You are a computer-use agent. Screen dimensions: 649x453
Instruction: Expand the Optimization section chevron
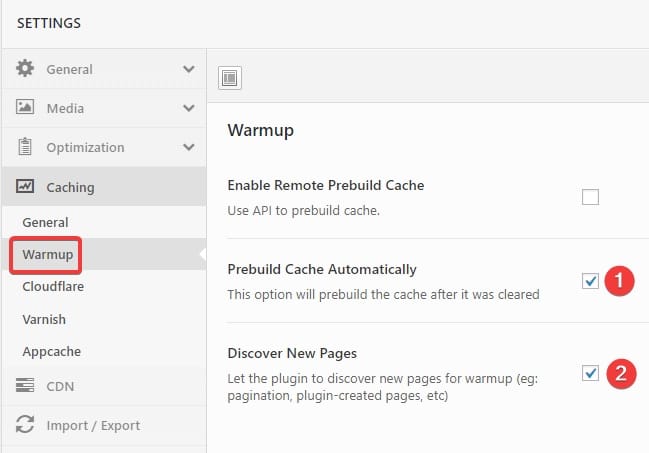(x=188, y=147)
